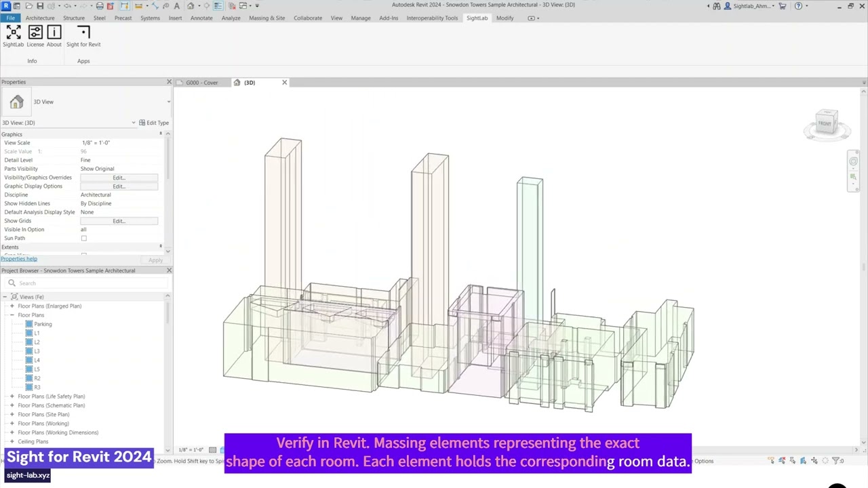Click the navigation wheel icon in the view
The height and width of the screenshot is (488, 868).
tap(853, 161)
